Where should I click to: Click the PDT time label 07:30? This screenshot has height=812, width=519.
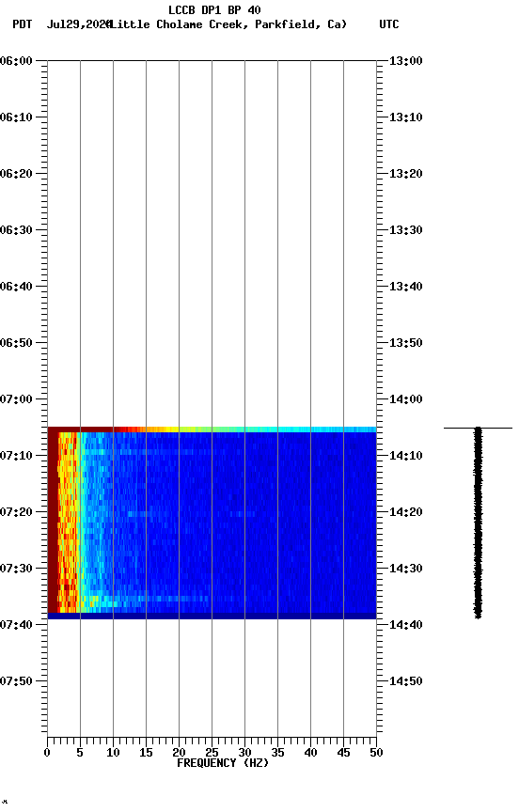point(16,569)
